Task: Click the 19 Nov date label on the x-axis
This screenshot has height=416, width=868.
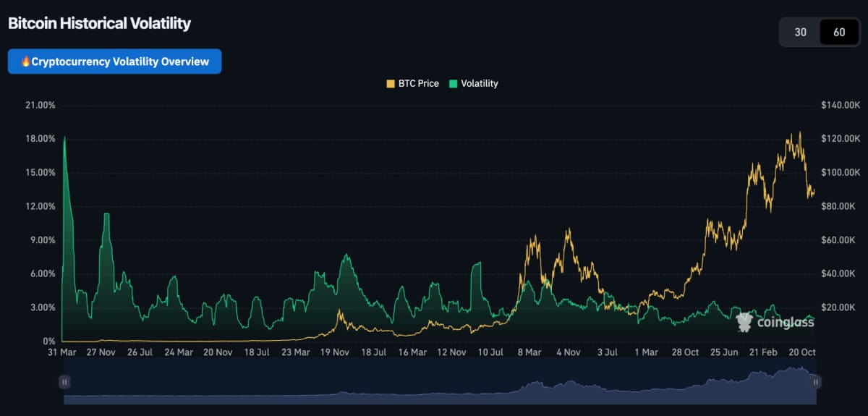Action: (334, 352)
